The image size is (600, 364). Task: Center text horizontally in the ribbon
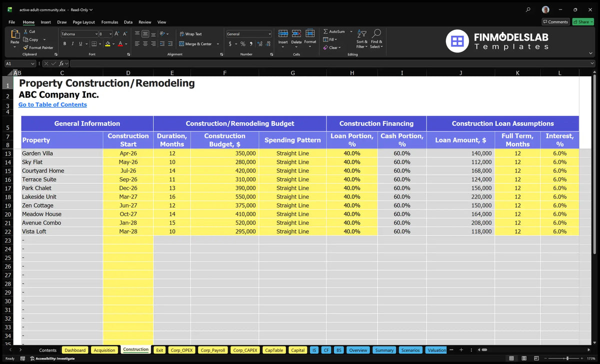coord(145,44)
